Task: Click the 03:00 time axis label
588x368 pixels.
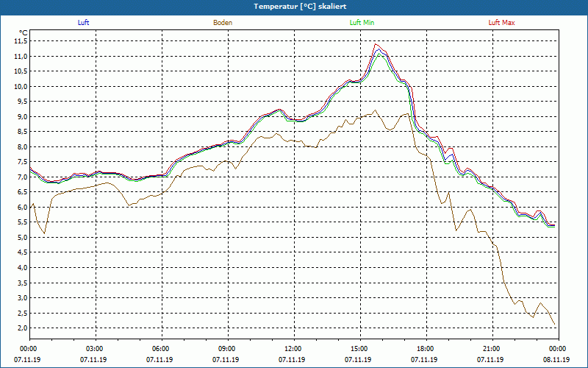Action: tap(96, 349)
